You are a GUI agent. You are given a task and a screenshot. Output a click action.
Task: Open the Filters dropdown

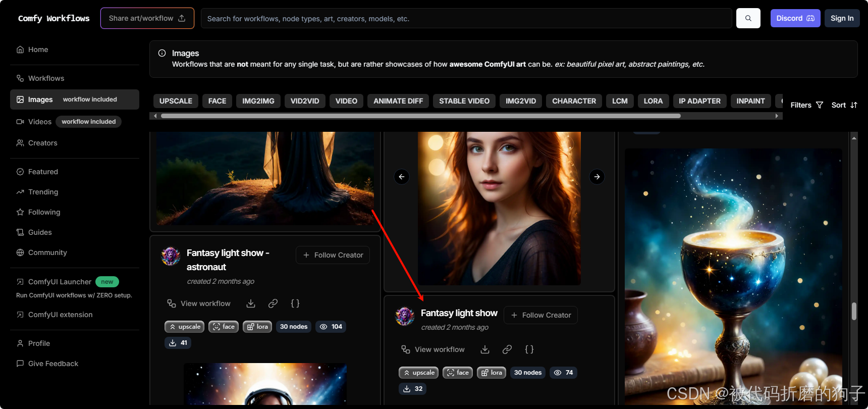[x=806, y=105]
